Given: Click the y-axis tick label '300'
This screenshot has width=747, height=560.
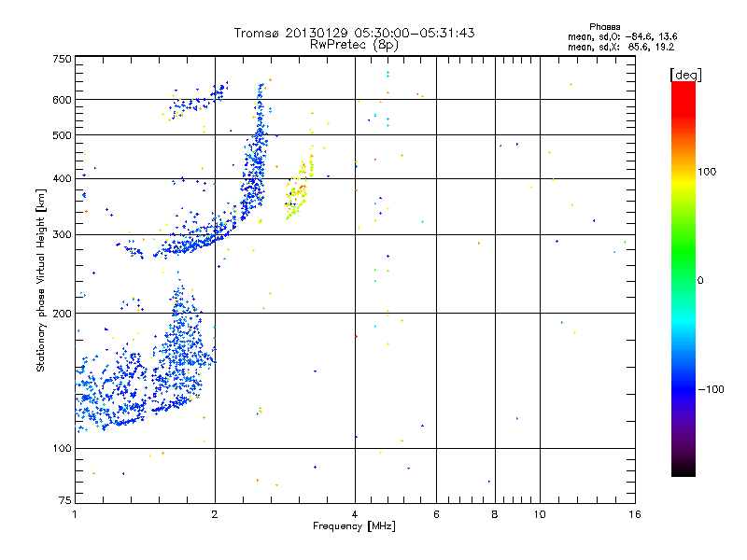Looking at the screenshot, I should (62, 234).
